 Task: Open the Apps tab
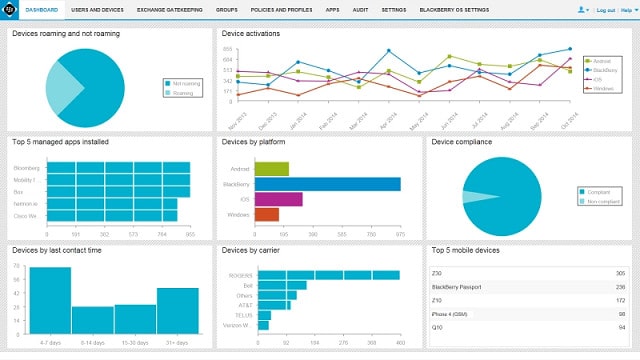click(x=332, y=10)
